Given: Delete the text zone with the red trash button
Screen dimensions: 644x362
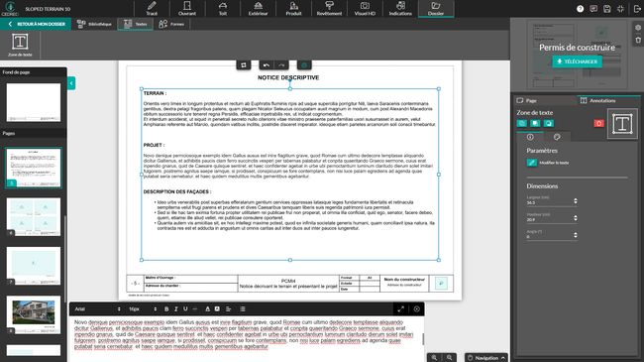Looking at the screenshot, I should coord(598,123).
